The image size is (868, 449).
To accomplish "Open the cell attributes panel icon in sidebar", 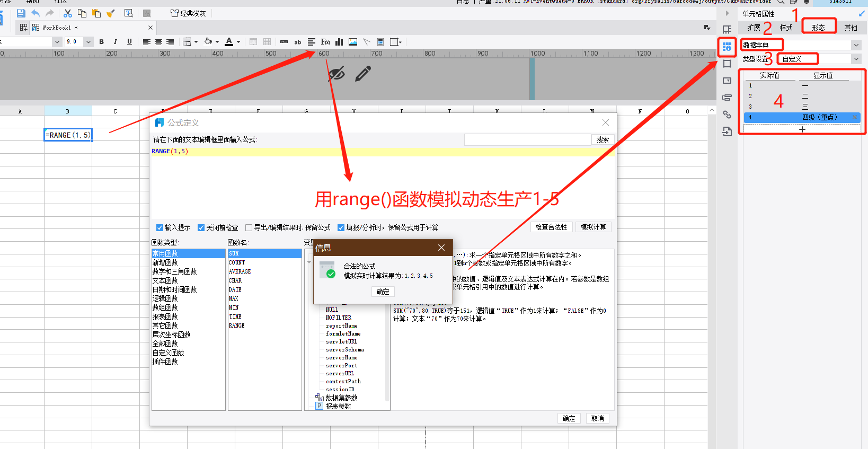I will point(727,47).
